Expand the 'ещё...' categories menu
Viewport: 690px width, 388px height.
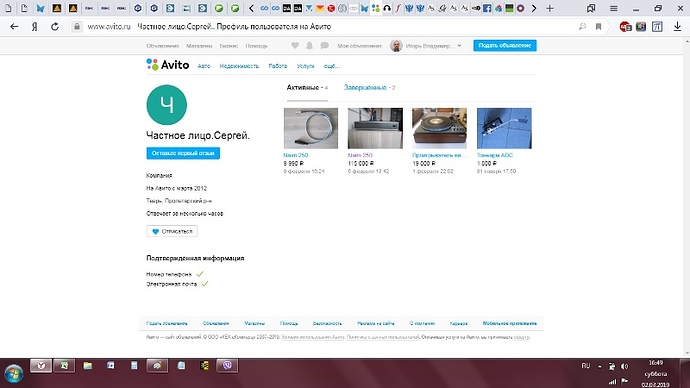point(332,66)
